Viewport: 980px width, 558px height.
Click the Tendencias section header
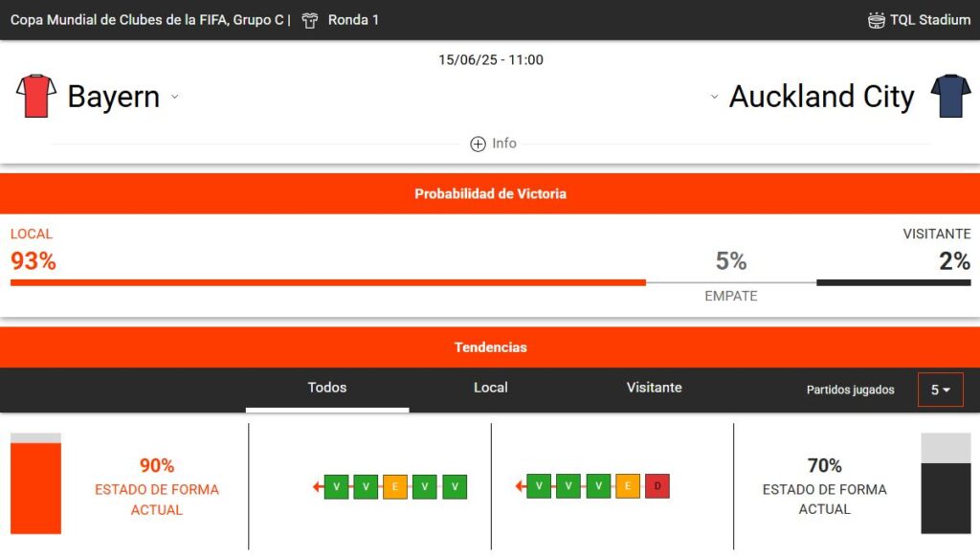(x=490, y=347)
